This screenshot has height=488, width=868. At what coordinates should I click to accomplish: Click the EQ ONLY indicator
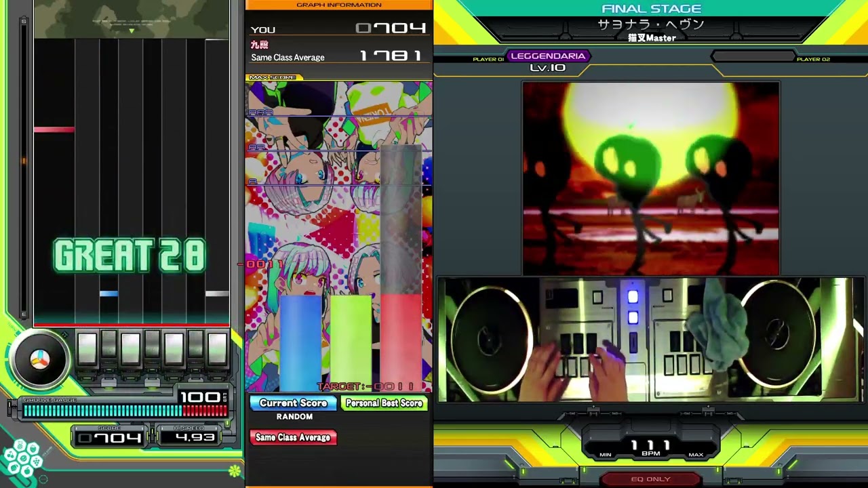click(x=650, y=479)
